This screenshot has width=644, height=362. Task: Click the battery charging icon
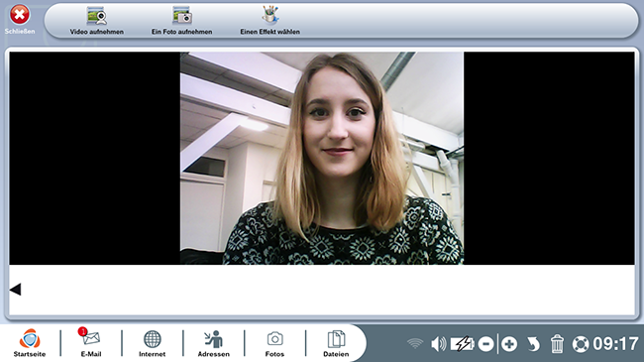tap(462, 344)
